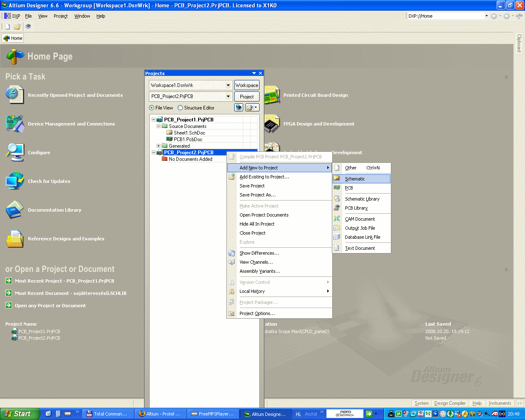Open the Documentation Library book icon
The height and width of the screenshot is (420, 525).
pyautogui.click(x=15, y=210)
